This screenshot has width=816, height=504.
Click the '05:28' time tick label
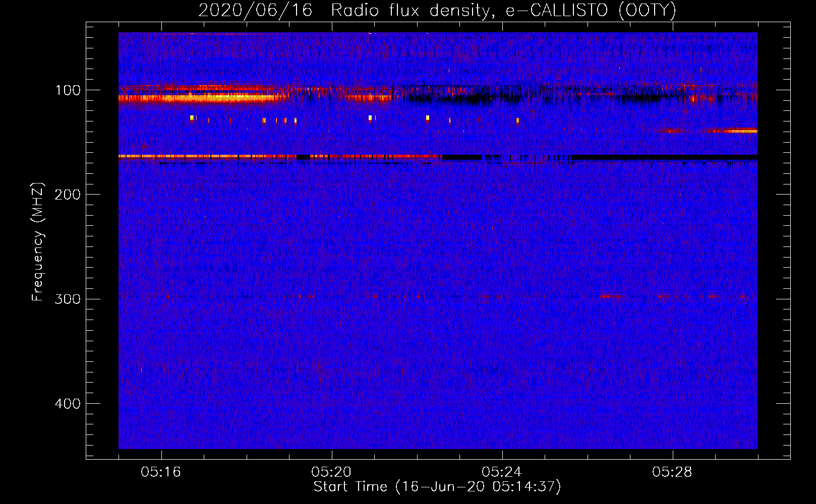(x=672, y=472)
